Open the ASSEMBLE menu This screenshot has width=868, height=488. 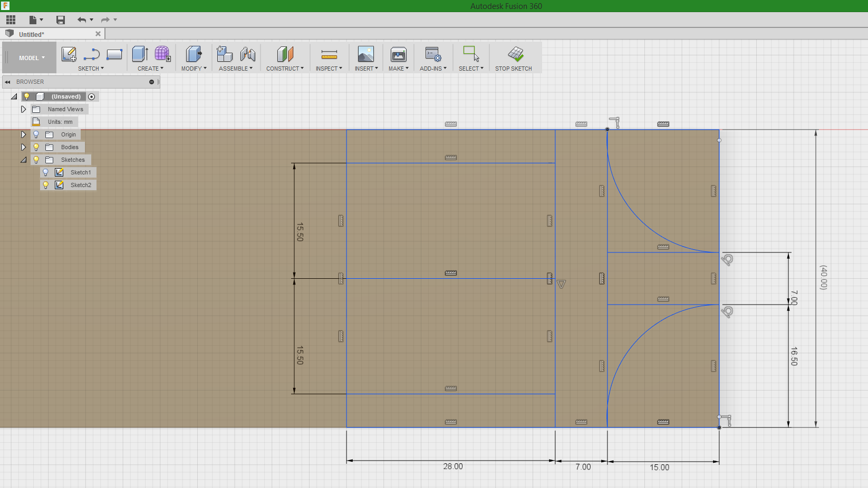tap(236, 69)
